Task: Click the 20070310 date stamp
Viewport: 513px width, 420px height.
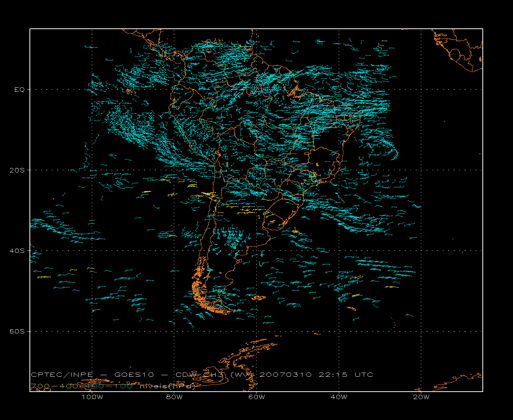Action: tap(285, 375)
